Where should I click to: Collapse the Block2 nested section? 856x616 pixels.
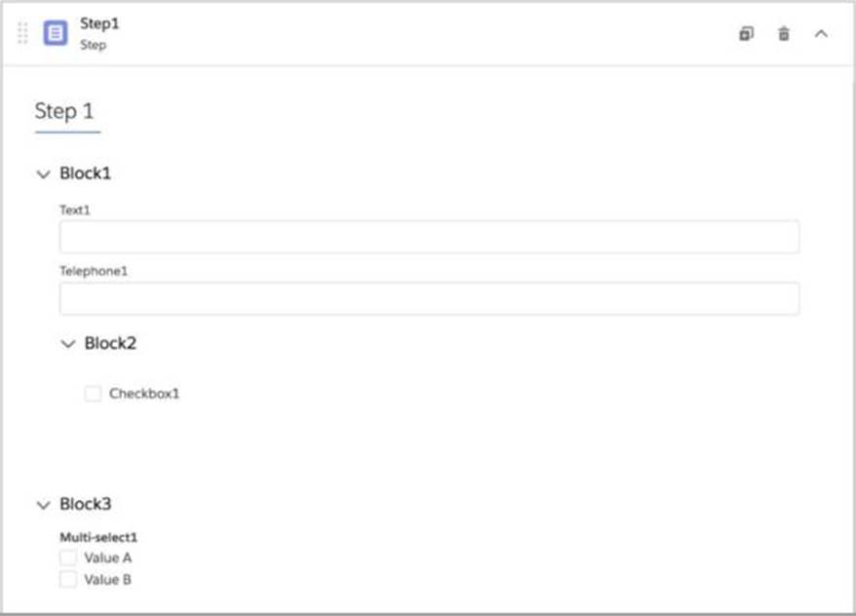67,344
